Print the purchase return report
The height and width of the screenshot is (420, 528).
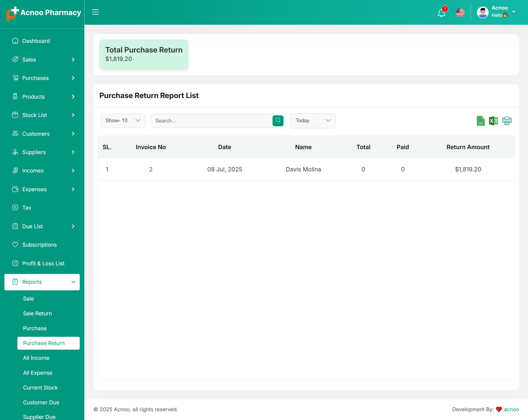point(507,121)
